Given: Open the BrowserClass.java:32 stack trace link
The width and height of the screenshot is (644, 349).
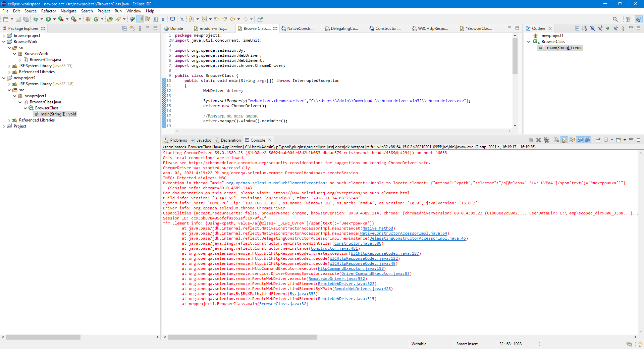Looking at the screenshot, I should pyautogui.click(x=283, y=304).
